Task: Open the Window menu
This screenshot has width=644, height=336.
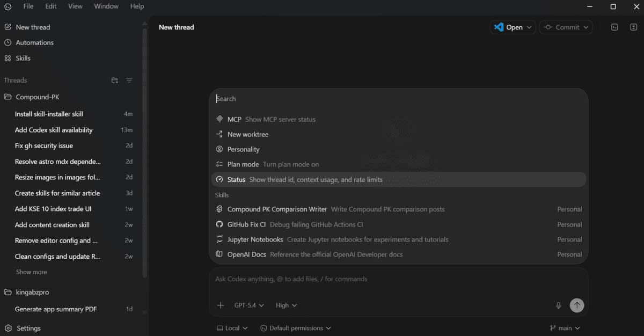Action: (x=106, y=6)
